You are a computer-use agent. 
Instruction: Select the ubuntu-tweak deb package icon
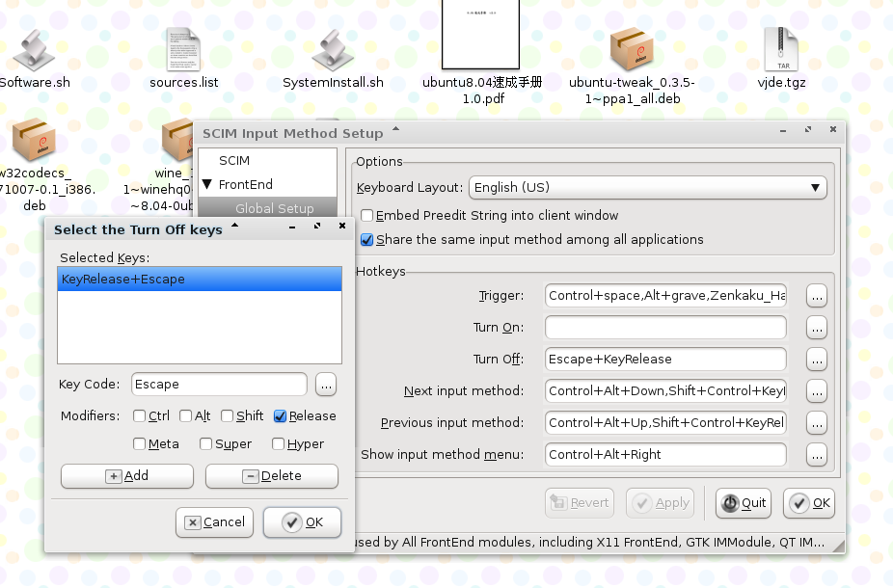632,49
